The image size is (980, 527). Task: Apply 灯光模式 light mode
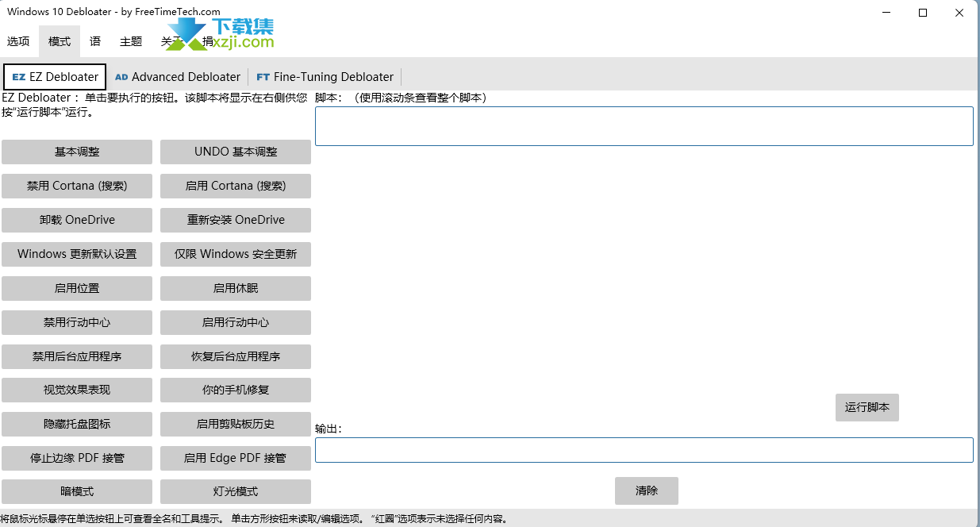[x=236, y=491]
